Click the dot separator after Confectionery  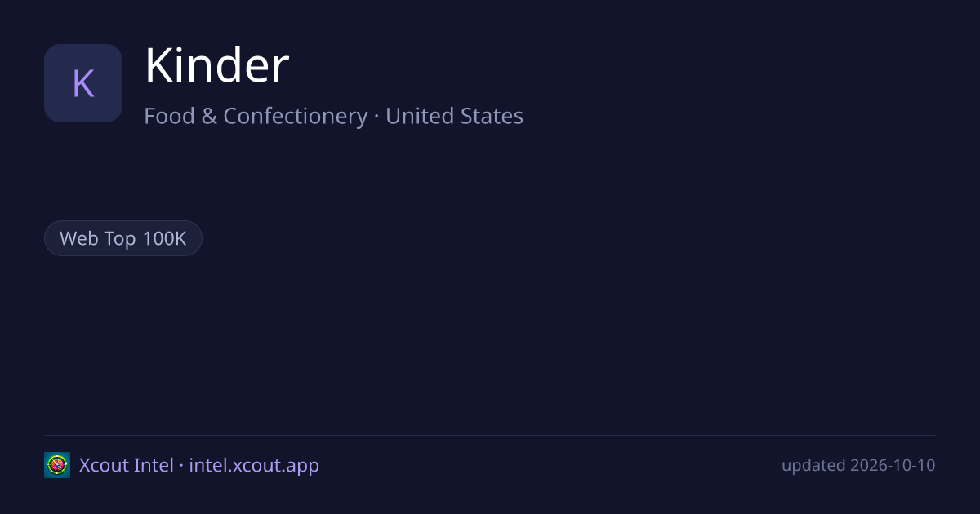point(376,117)
